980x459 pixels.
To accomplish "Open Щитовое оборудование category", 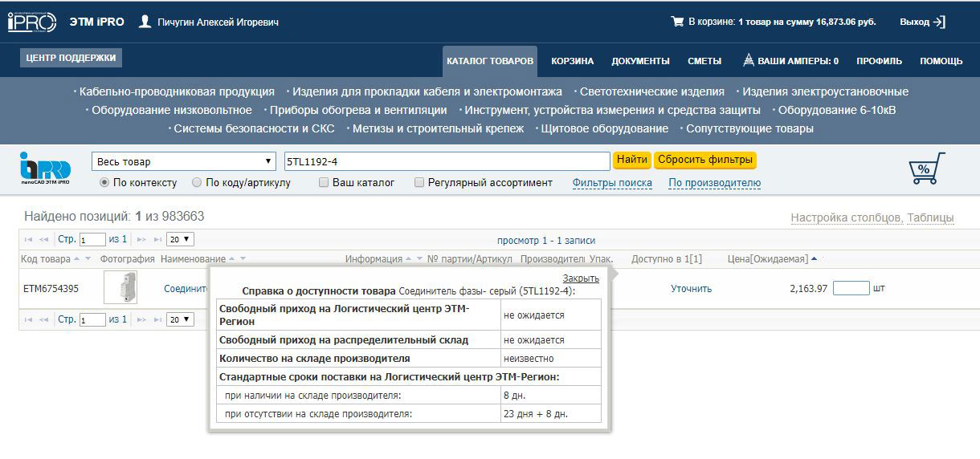I will point(605,128).
